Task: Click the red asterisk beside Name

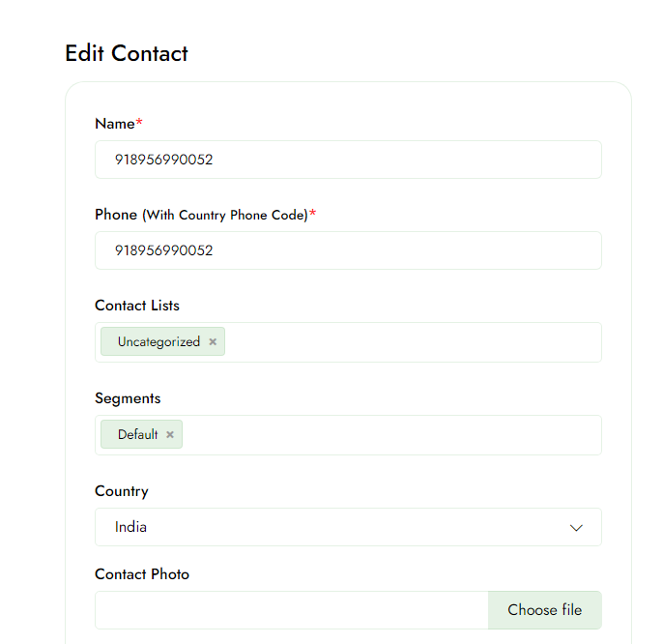Action: [139, 123]
